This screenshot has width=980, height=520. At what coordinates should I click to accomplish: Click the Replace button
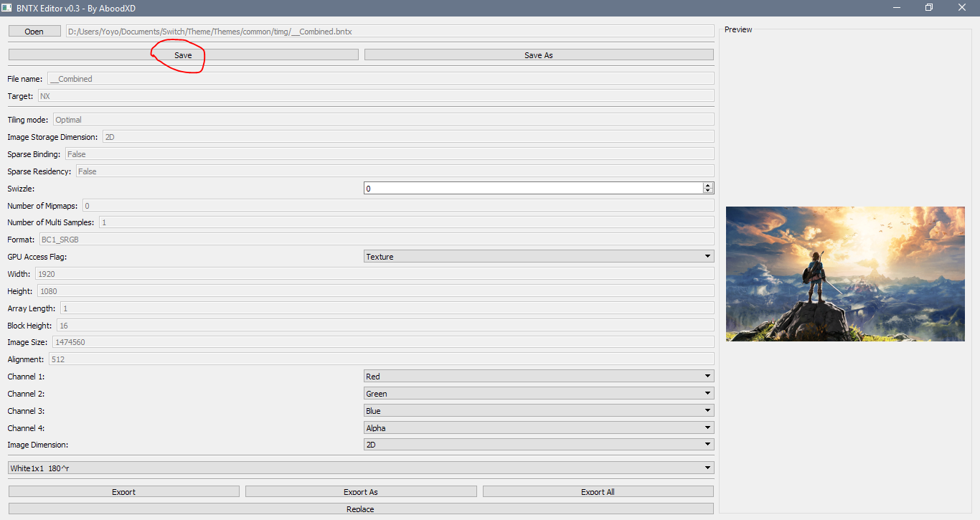point(361,509)
